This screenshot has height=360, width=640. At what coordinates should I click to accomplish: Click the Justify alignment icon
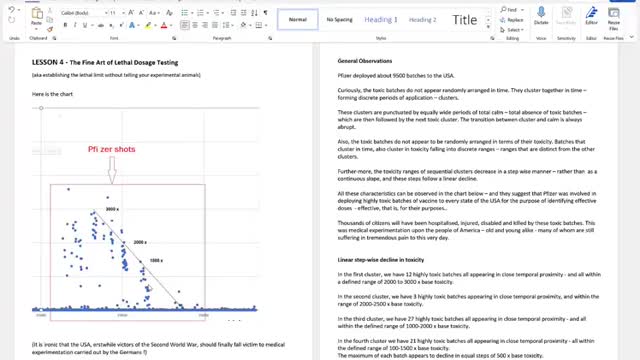215,25
